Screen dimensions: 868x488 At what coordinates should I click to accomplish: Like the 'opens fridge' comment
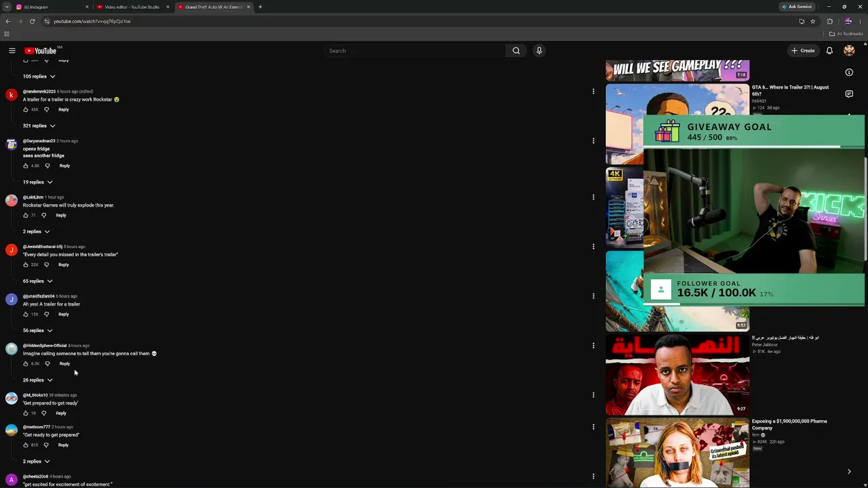pos(26,165)
